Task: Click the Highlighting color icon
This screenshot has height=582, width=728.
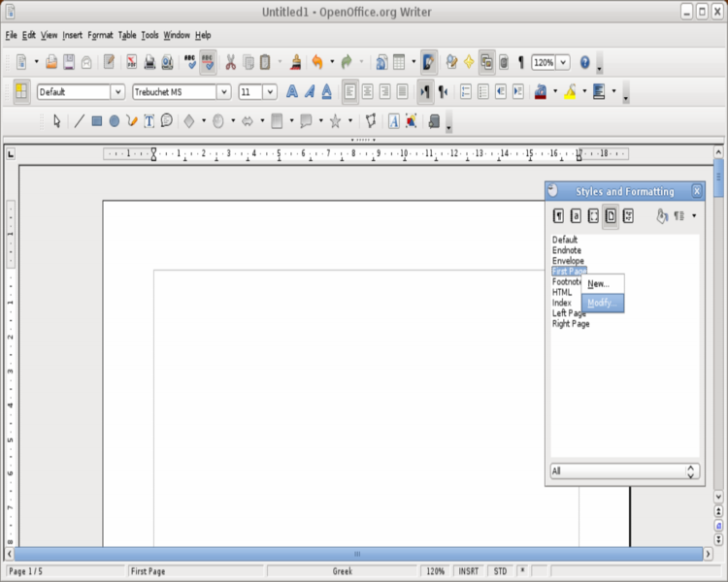Action: [570, 91]
